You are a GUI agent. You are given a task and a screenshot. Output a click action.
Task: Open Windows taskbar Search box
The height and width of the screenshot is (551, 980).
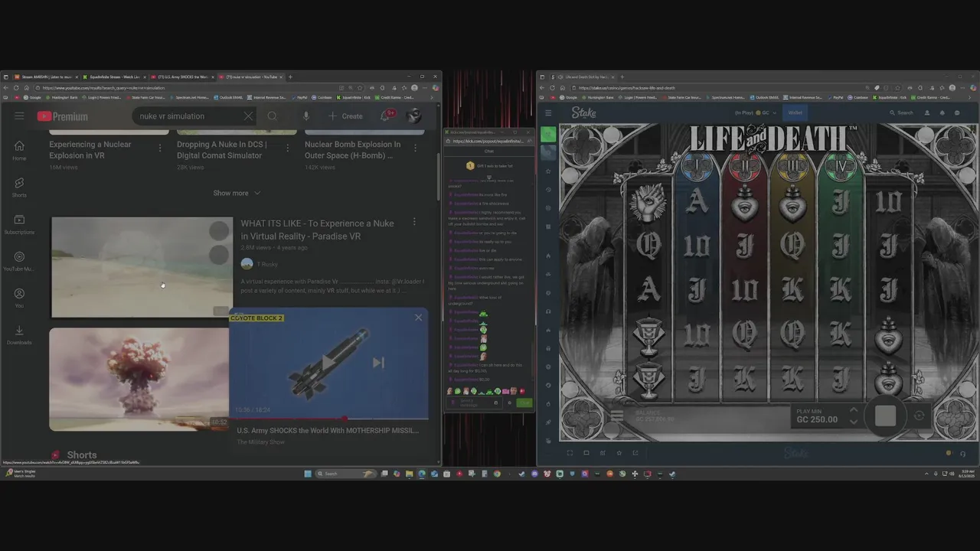tap(345, 474)
